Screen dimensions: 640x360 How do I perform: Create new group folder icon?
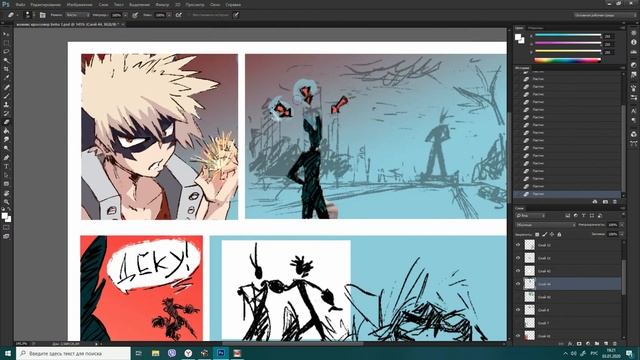(x=597, y=344)
